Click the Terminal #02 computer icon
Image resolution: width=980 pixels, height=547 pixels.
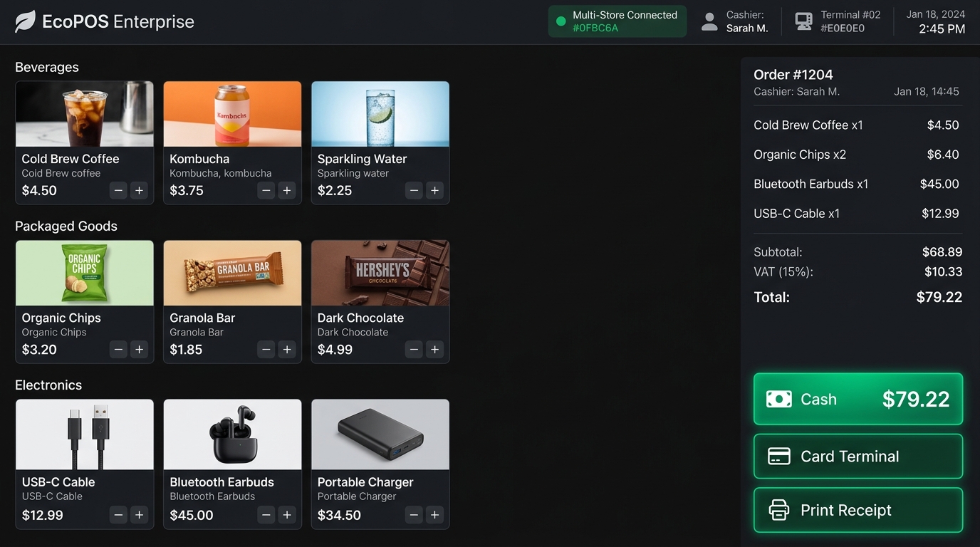[803, 21]
